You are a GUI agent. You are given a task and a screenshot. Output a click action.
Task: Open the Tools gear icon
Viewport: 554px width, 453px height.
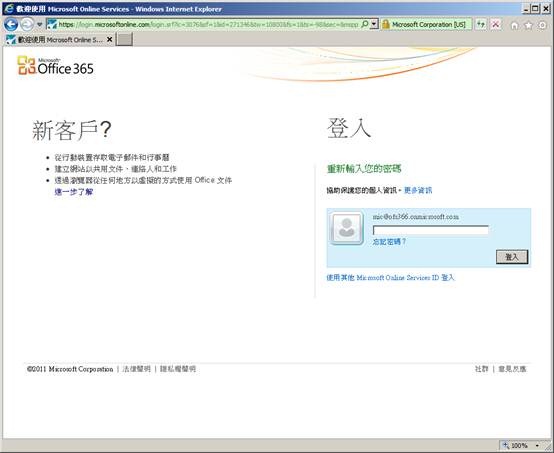pyautogui.click(x=542, y=25)
